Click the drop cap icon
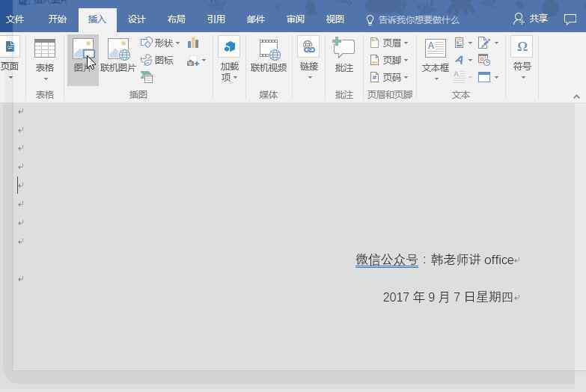 coord(460,77)
